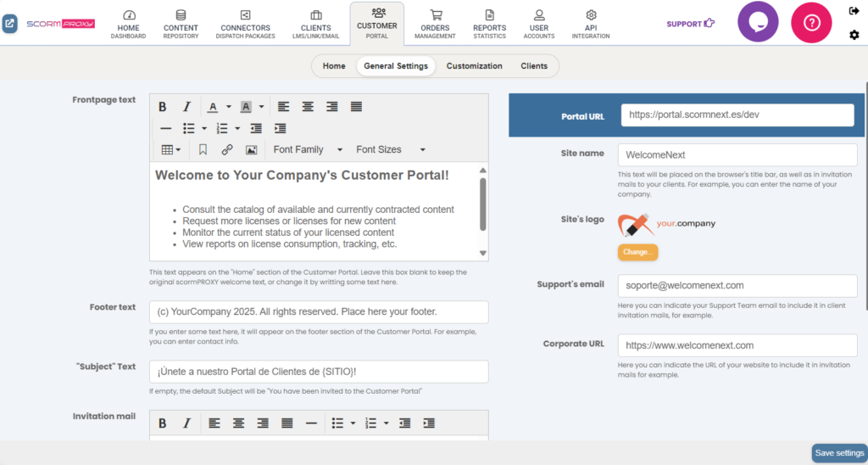The height and width of the screenshot is (465, 868).
Task: Go to Connectors Dispatch Packages
Action: (x=245, y=25)
